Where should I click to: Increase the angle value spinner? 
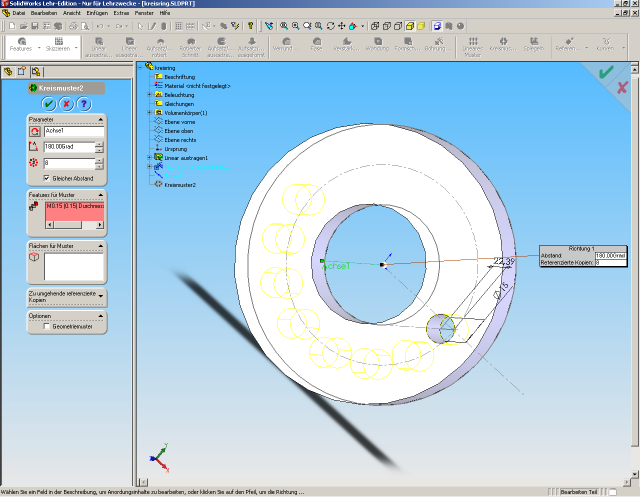point(99,144)
